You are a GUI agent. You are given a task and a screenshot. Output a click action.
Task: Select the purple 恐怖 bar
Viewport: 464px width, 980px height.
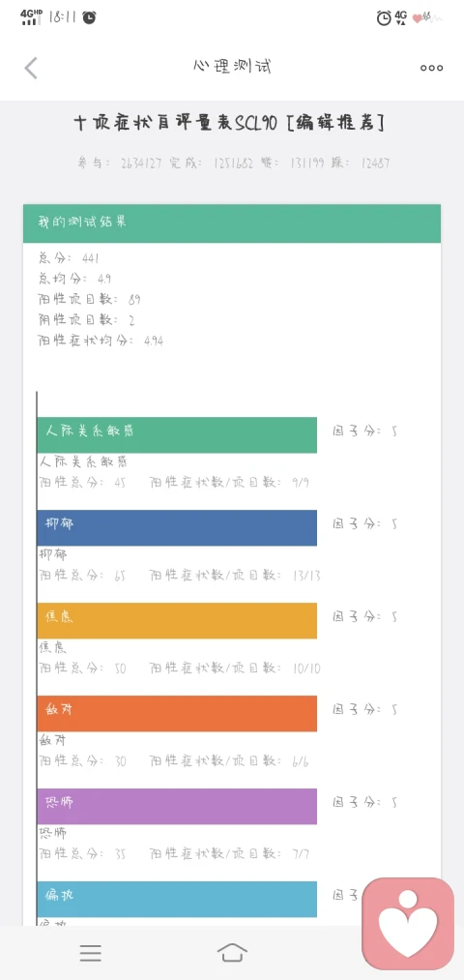(177, 806)
